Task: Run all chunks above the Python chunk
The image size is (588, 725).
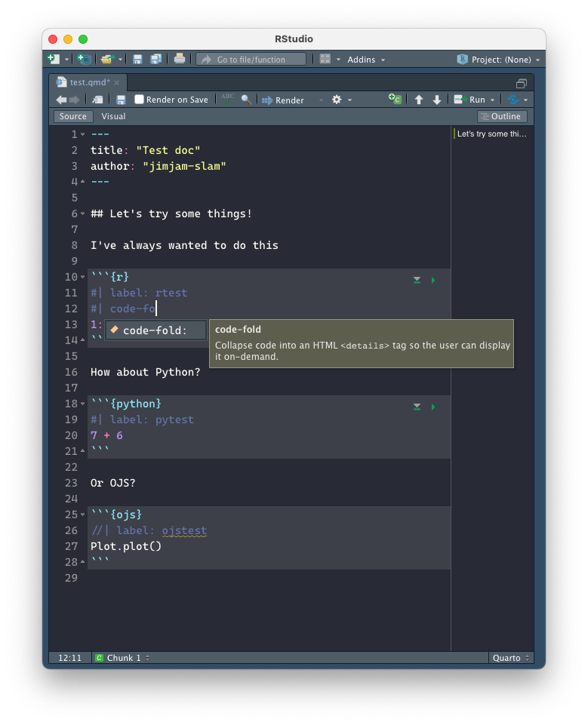Action: (x=417, y=407)
